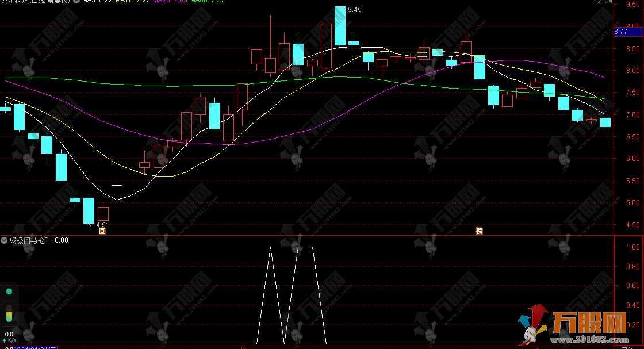Click the 终极回马枪F indicator label
Image resolution: width=644 pixels, height=349 pixels.
29,240
